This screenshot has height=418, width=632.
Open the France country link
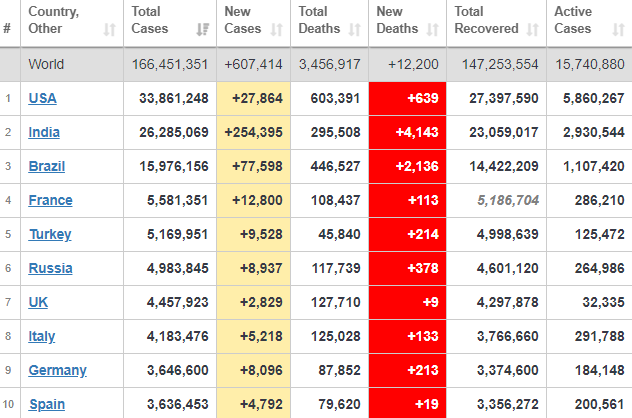pos(50,200)
